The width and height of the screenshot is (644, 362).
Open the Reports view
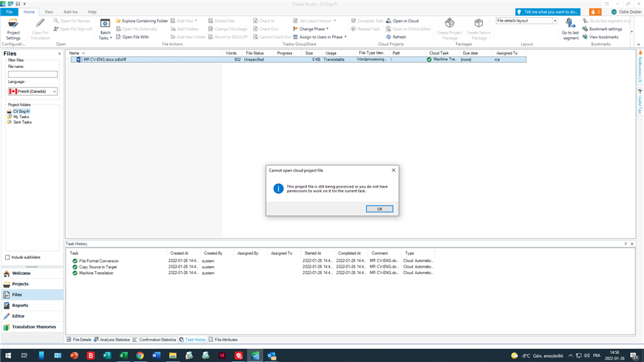click(x=32, y=305)
